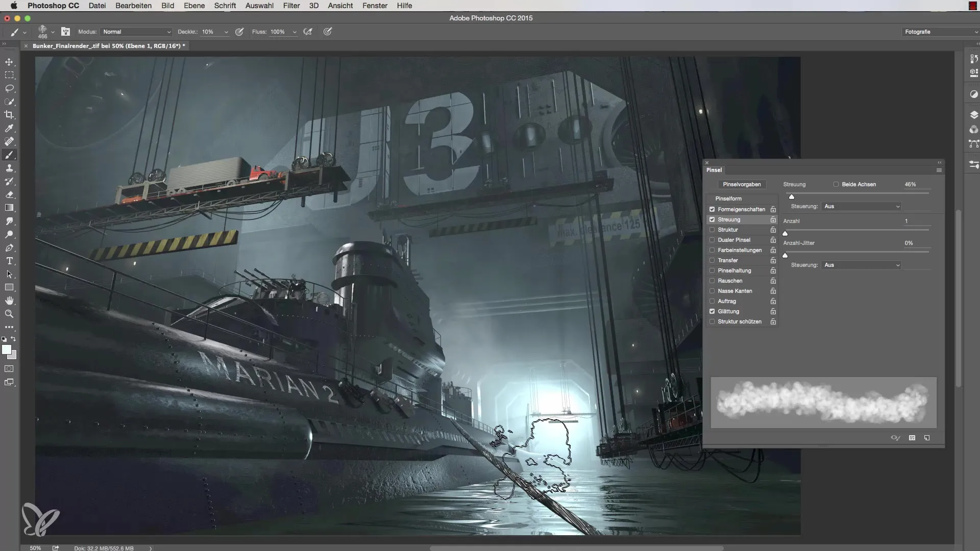Image resolution: width=980 pixels, height=551 pixels.
Task: Open Fenster menu
Action: click(375, 6)
